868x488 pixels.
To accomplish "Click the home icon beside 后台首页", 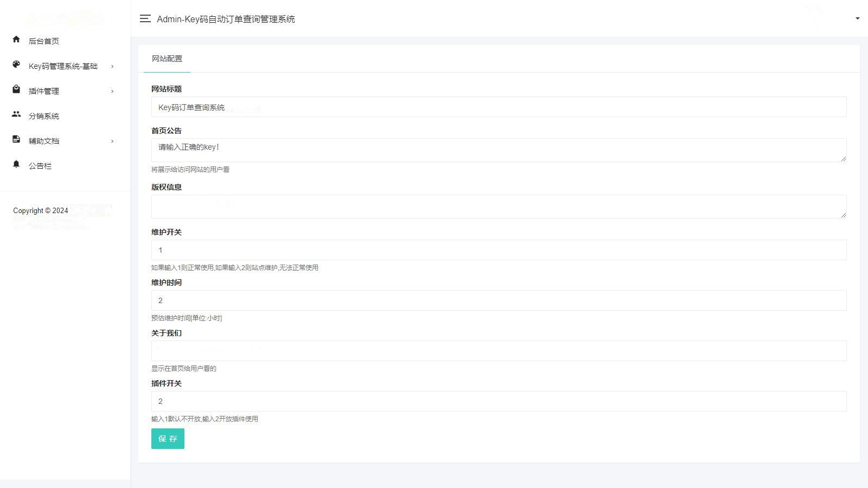I will (x=16, y=40).
